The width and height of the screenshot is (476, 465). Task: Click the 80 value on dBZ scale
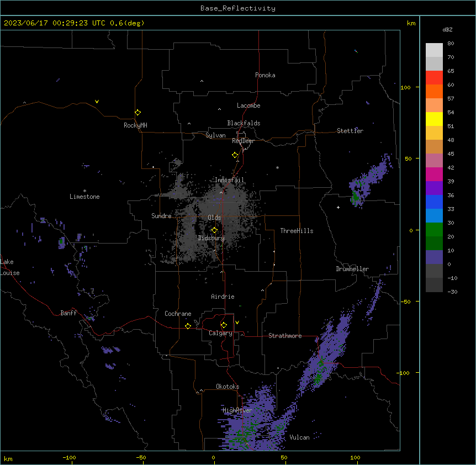coord(451,44)
